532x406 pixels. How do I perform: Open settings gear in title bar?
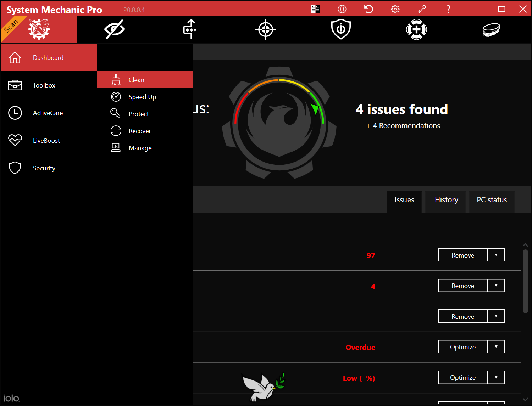pyautogui.click(x=395, y=9)
